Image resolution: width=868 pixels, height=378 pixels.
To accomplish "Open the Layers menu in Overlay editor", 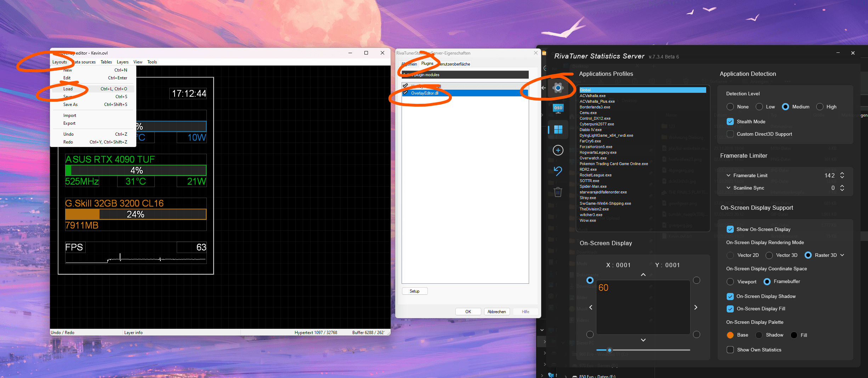I will [123, 62].
